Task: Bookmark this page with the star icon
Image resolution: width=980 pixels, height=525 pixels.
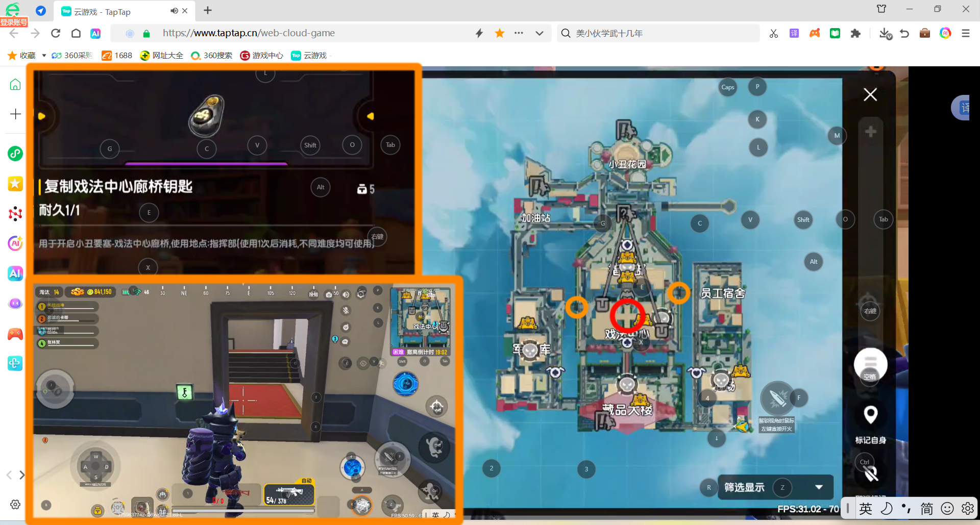Action: click(x=500, y=33)
